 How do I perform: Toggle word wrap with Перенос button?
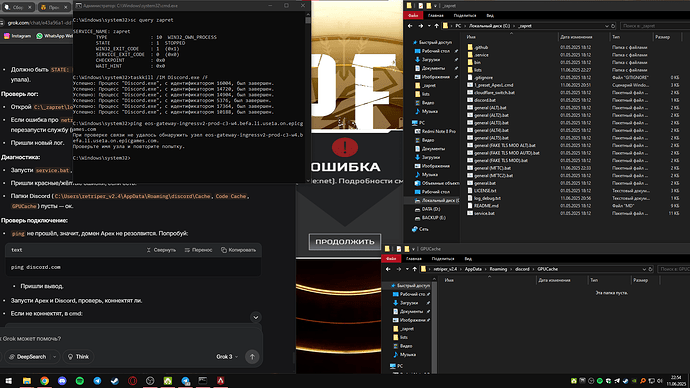click(x=198, y=250)
